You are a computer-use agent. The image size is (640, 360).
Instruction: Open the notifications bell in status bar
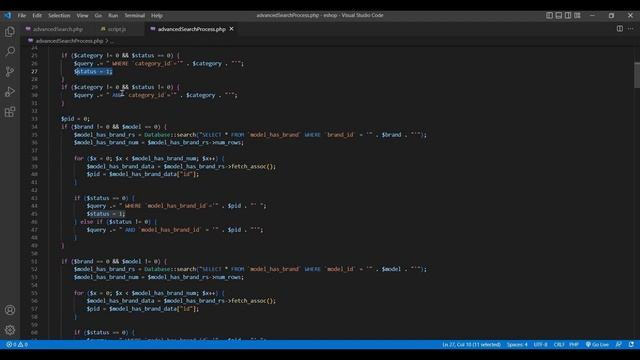pos(631,344)
